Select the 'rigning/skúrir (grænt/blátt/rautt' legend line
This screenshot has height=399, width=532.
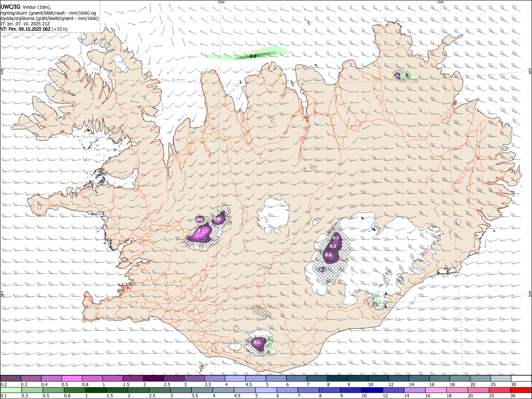pyautogui.click(x=48, y=12)
